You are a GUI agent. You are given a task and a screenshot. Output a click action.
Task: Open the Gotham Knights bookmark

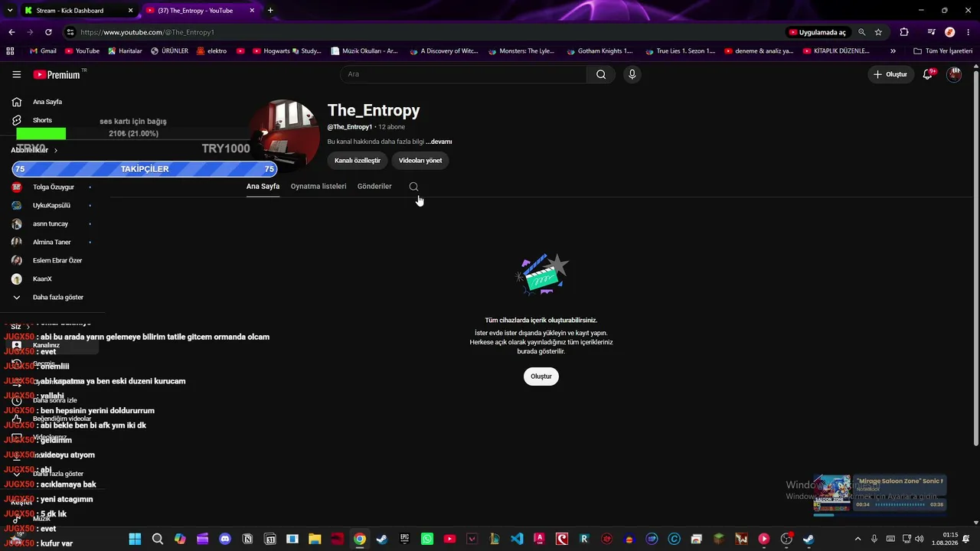pos(599,51)
